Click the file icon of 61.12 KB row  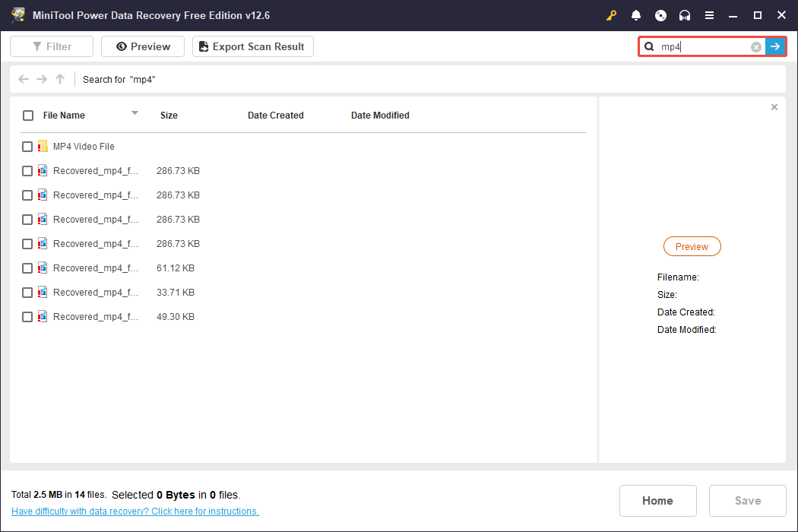pos(43,268)
